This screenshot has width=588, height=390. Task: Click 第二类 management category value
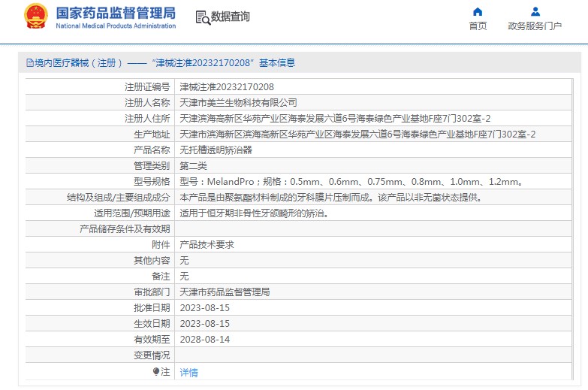coord(193,166)
